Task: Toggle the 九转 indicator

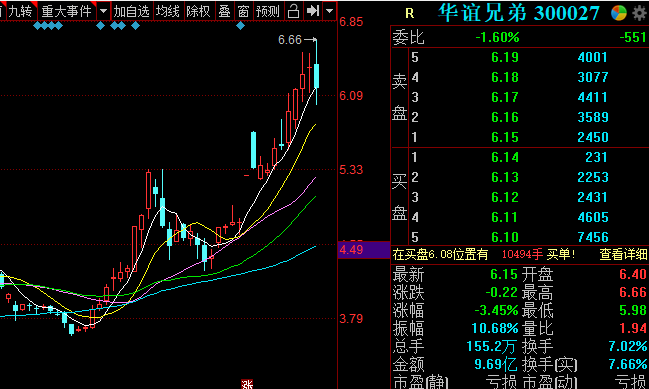Action: pyautogui.click(x=20, y=11)
